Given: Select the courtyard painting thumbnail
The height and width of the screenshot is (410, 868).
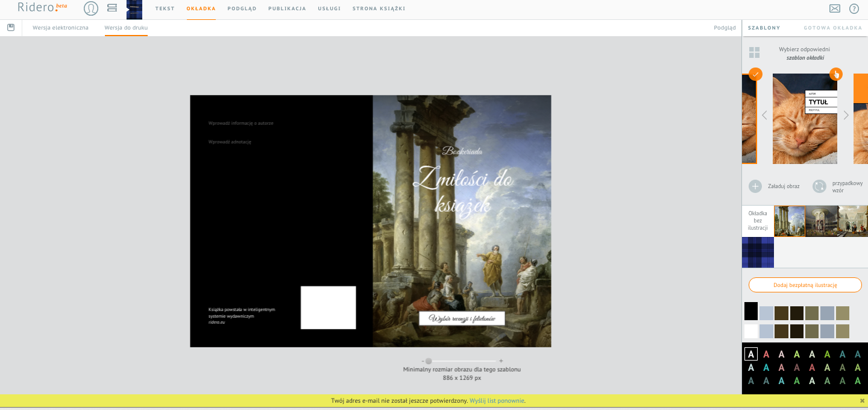Looking at the screenshot, I should [852, 221].
